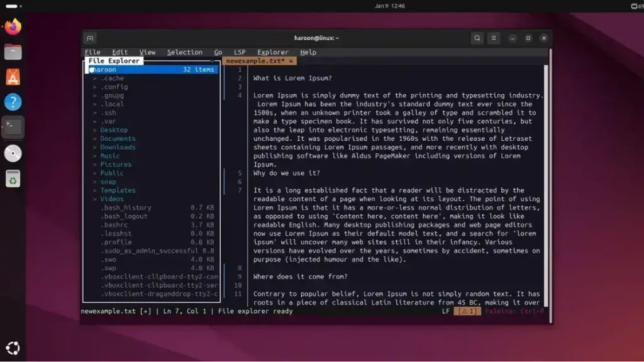The image size is (644, 362).
Task: Click the 'Where does it come from?' line
Action: click(300, 277)
